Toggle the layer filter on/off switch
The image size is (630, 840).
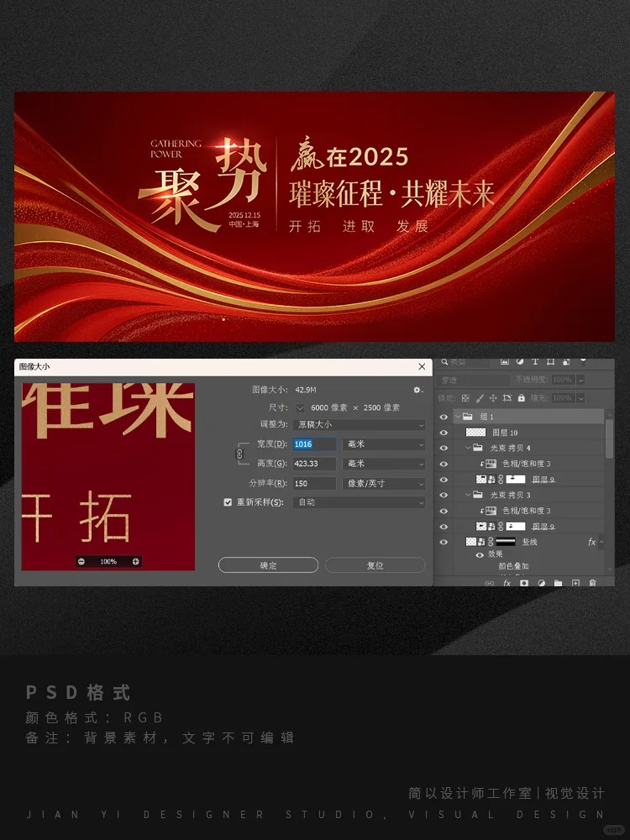584,361
